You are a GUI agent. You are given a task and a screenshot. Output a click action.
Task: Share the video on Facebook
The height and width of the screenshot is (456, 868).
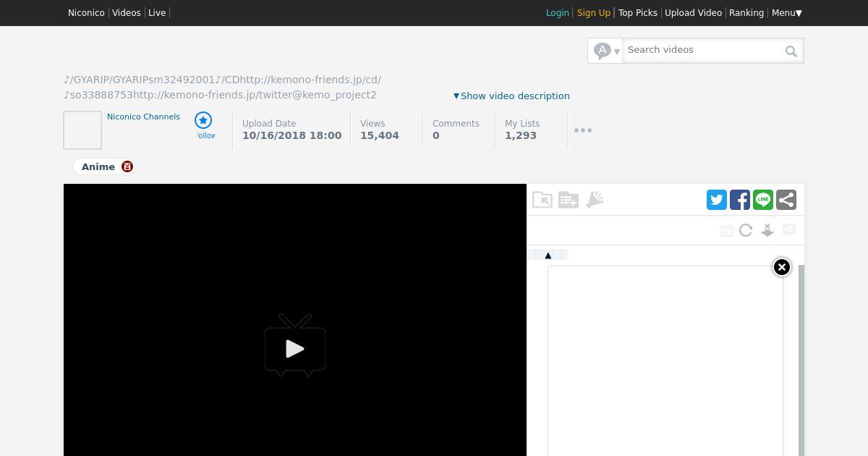pyautogui.click(x=740, y=200)
